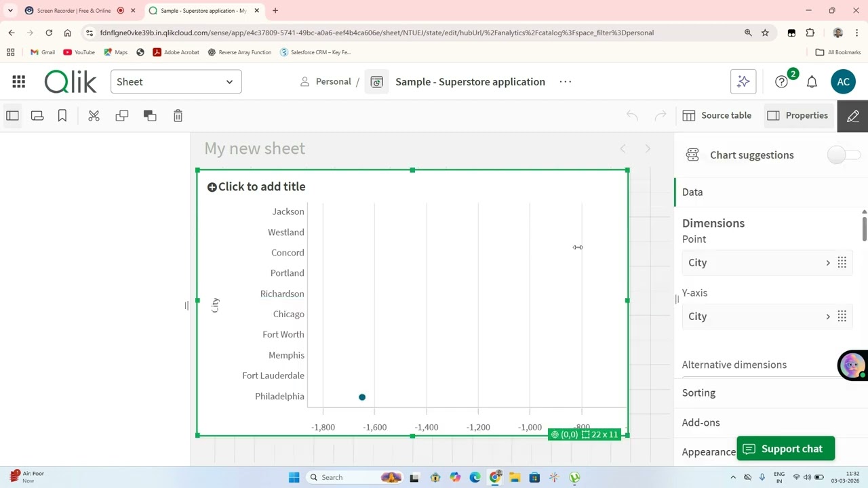Expand Point City dimension chevron
868x488 pixels.
coord(827,263)
